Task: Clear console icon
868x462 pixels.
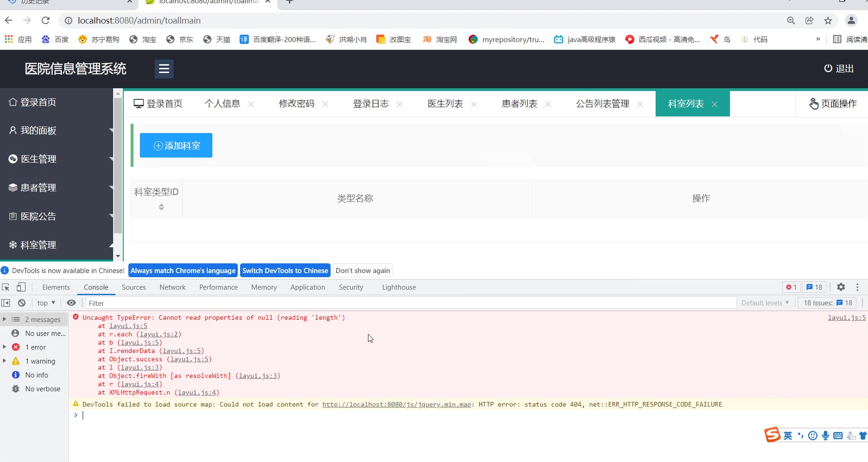Action: pyautogui.click(x=22, y=303)
